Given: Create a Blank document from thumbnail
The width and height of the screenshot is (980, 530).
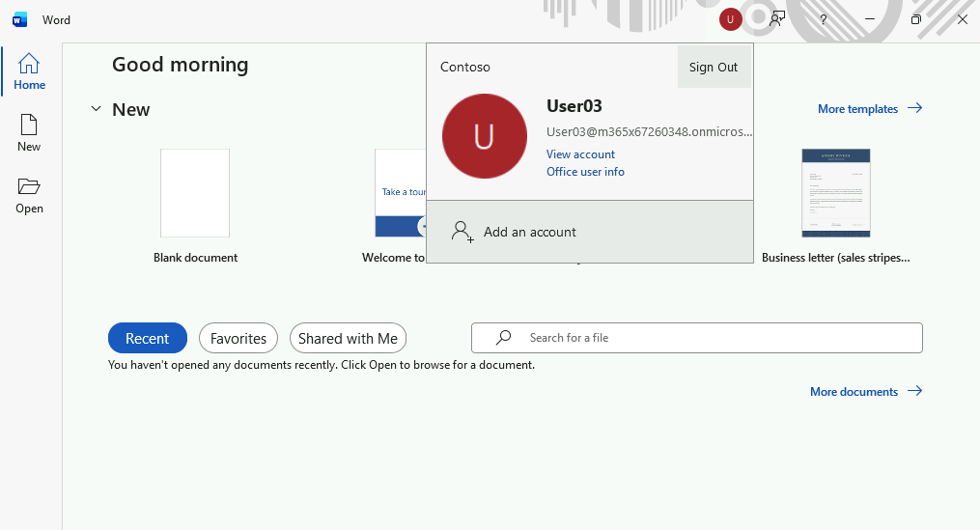Looking at the screenshot, I should click(x=195, y=193).
